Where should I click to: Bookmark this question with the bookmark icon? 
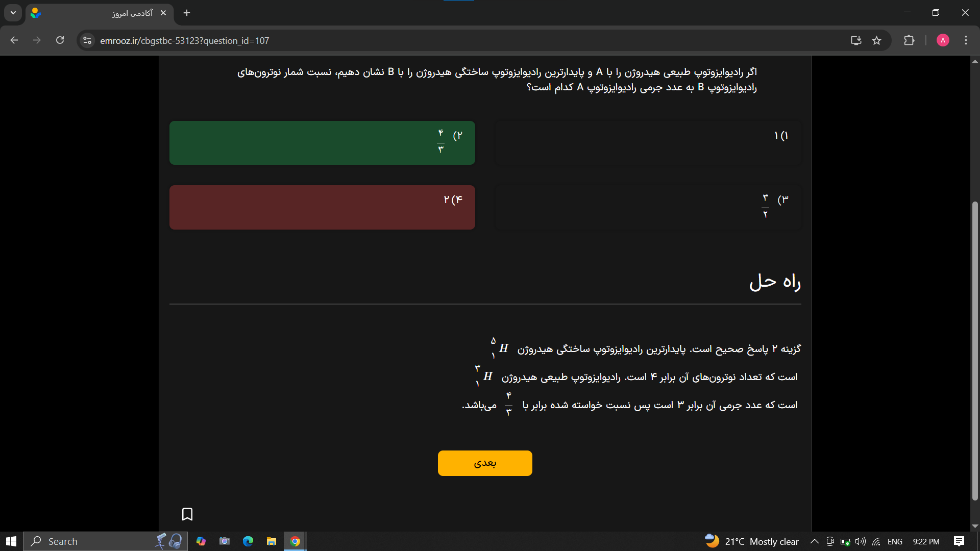coord(187,514)
